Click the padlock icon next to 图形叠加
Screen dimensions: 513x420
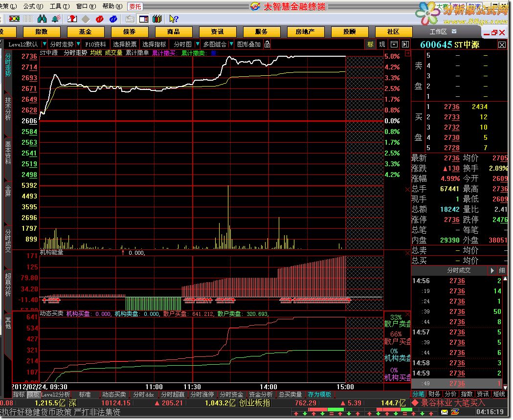click(x=268, y=44)
